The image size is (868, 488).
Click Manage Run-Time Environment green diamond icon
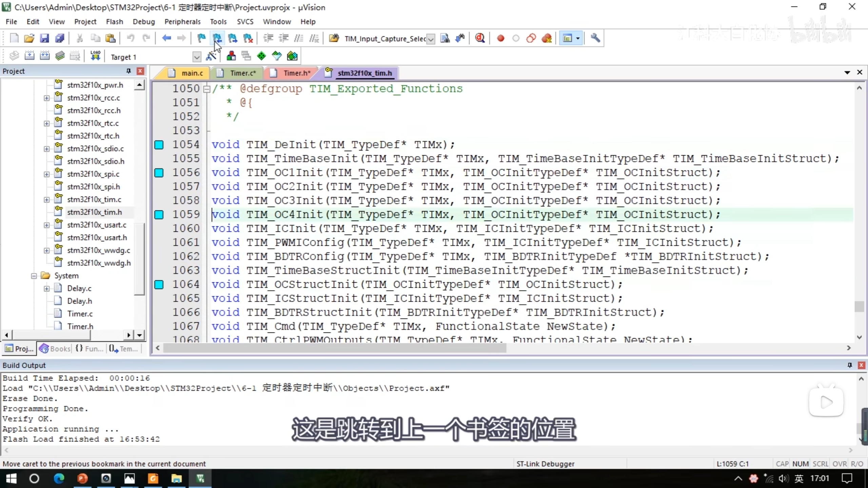pyautogui.click(x=261, y=56)
